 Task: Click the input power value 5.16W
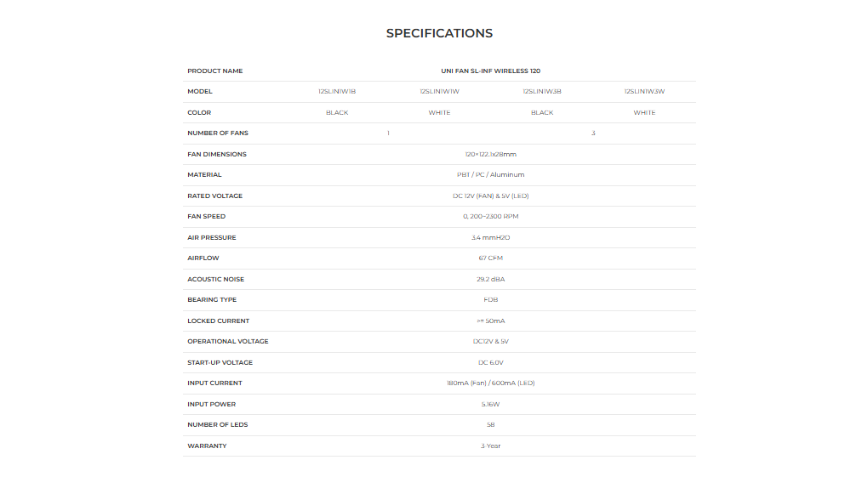point(490,405)
